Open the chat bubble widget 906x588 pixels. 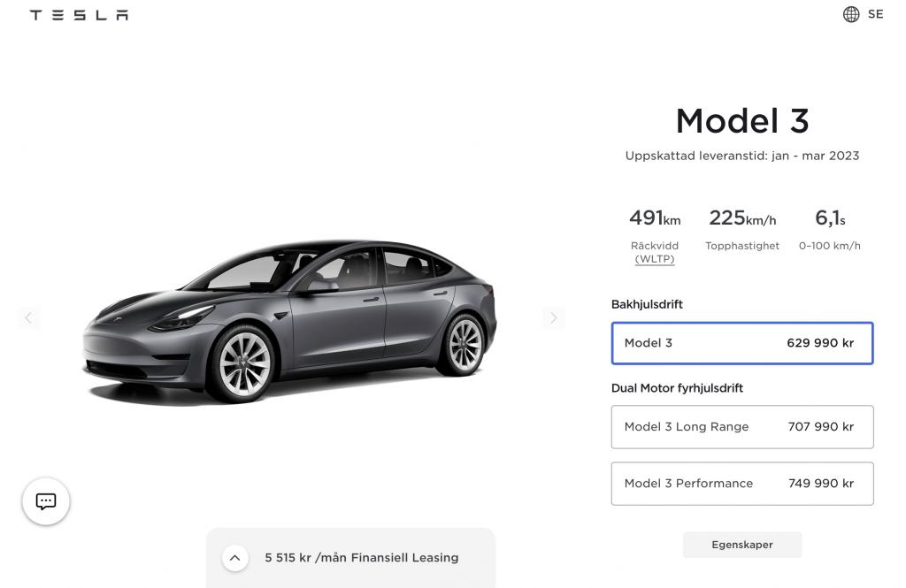coord(46,501)
